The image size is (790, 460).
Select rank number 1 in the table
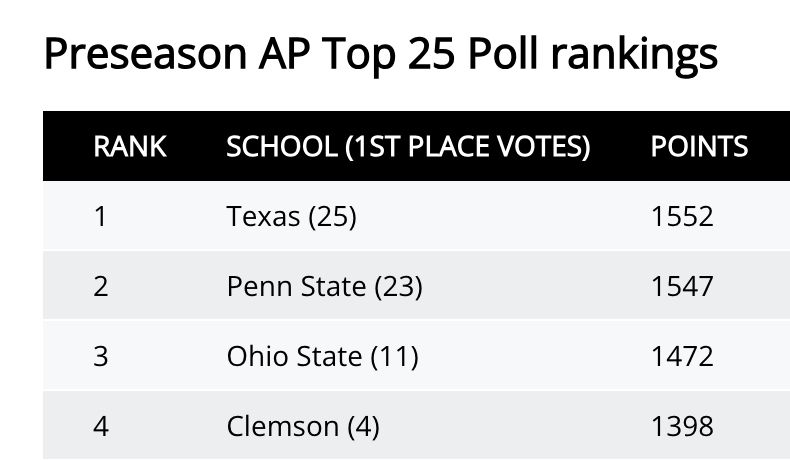(100, 216)
